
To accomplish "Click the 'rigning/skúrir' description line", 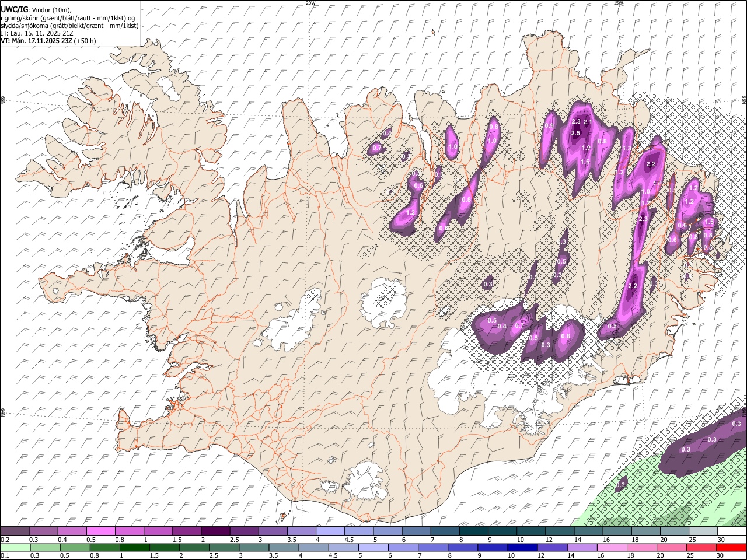I will coord(68,18).
